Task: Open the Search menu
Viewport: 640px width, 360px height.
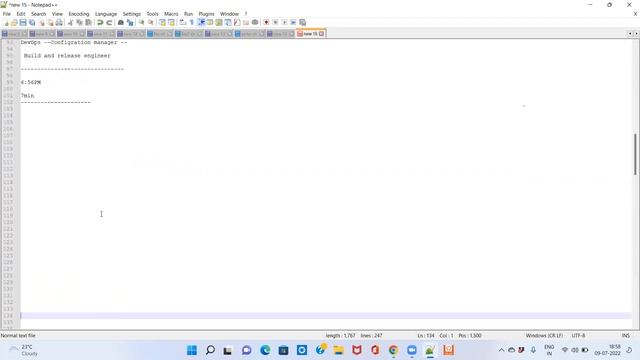Action: click(38, 14)
